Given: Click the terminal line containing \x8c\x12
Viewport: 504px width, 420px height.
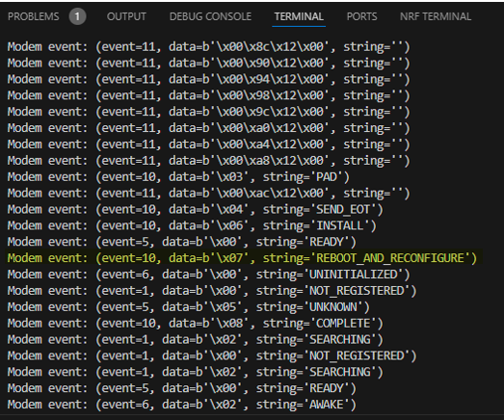Looking at the screenshot, I should coord(209,47).
